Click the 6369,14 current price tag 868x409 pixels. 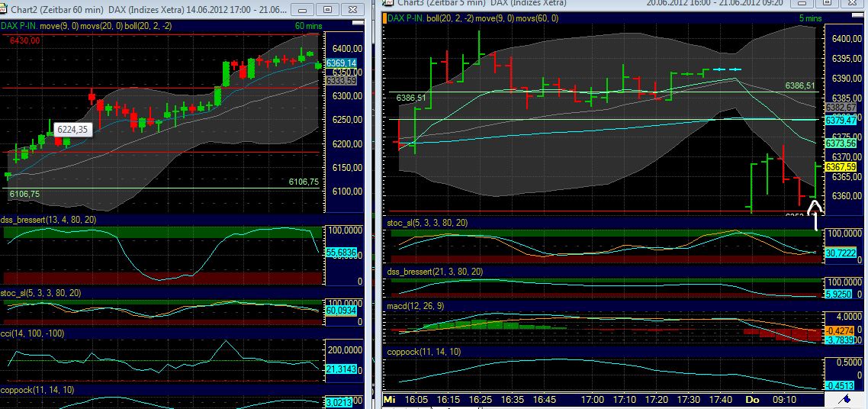click(342, 63)
